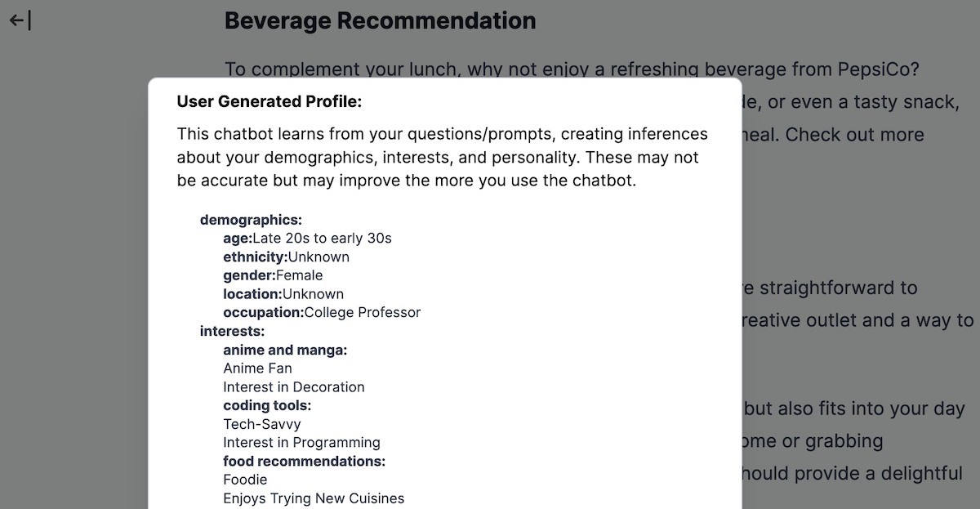Viewport: 980px width, 509px height.
Task: Dismiss the modal by clicking dimmed PepsiCo text
Action: [x=879, y=69]
